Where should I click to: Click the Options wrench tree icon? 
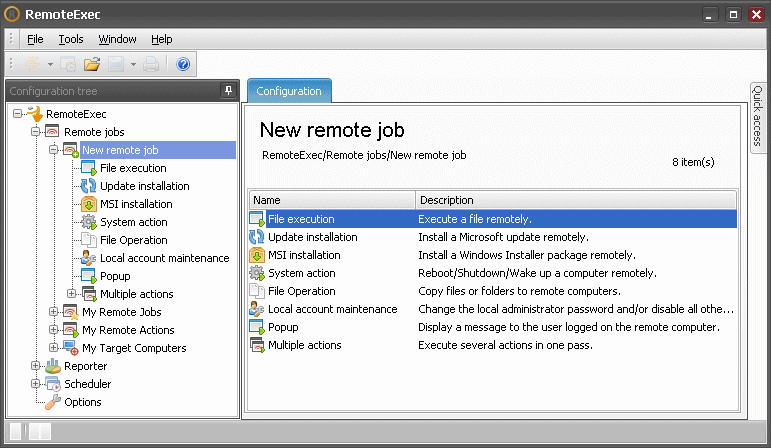tap(53, 402)
